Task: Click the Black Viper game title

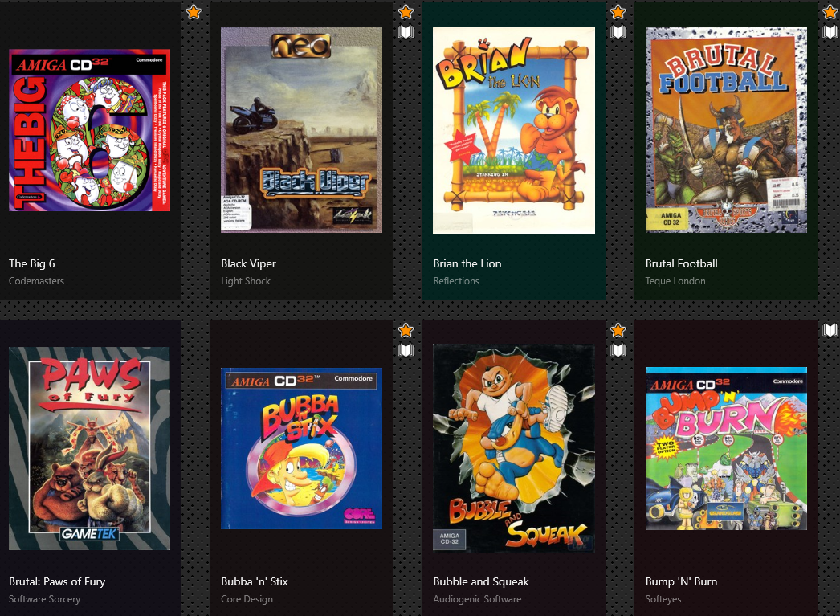Action: [249, 263]
